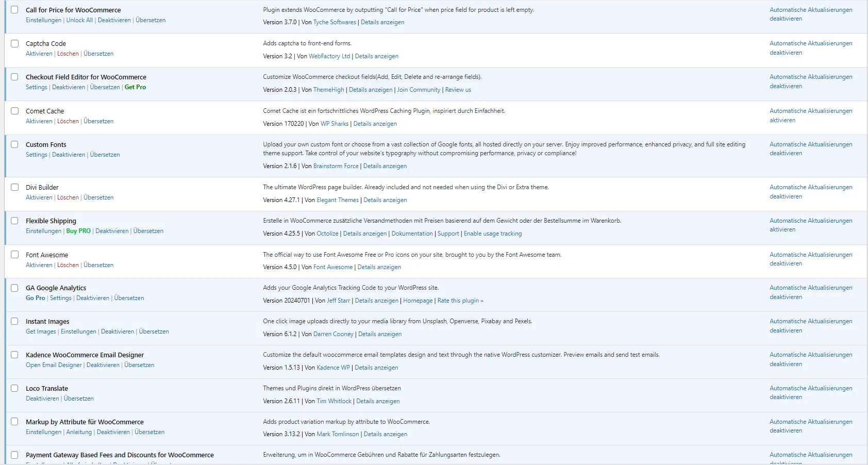The image size is (868, 465).
Task: Open the WP Sharks author link
Action: 335,124
